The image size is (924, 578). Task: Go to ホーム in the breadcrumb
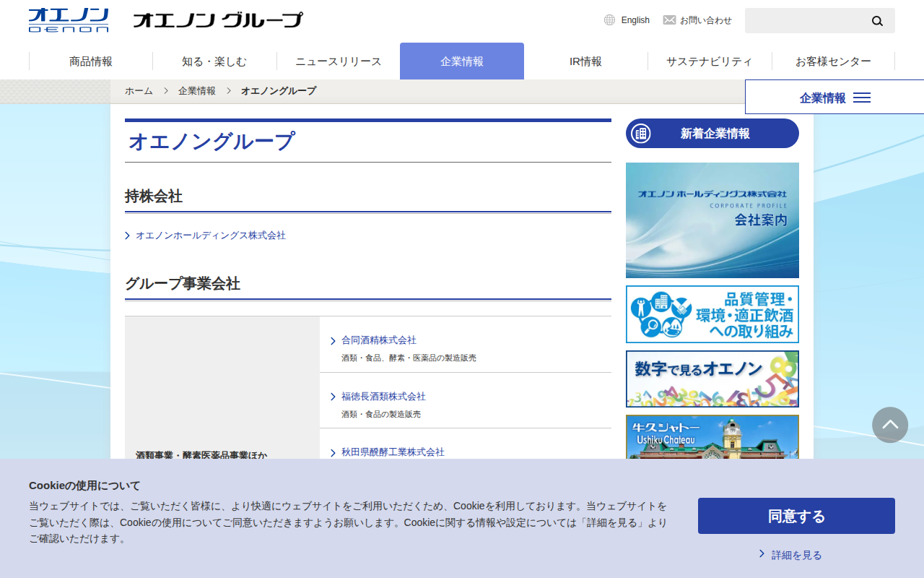(139, 91)
